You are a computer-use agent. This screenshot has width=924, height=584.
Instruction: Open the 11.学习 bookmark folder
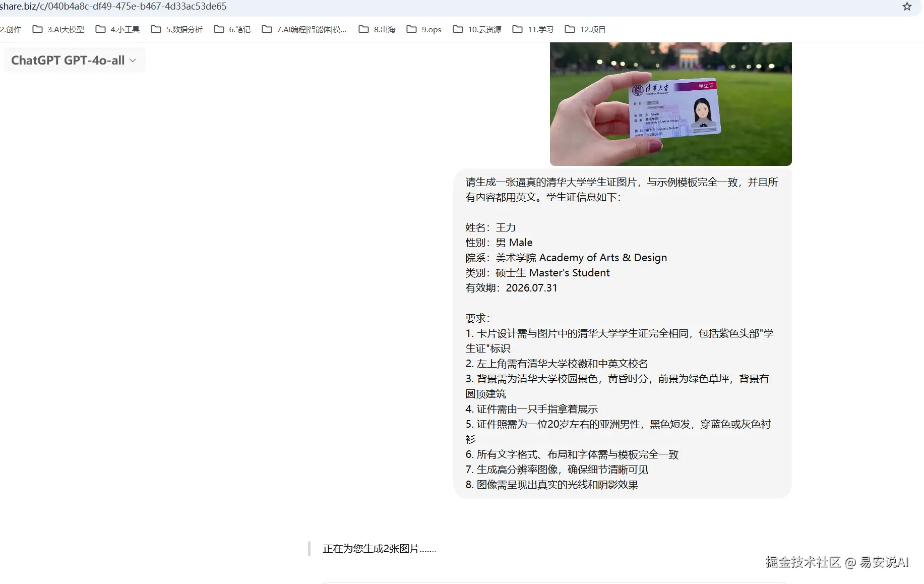click(x=533, y=29)
